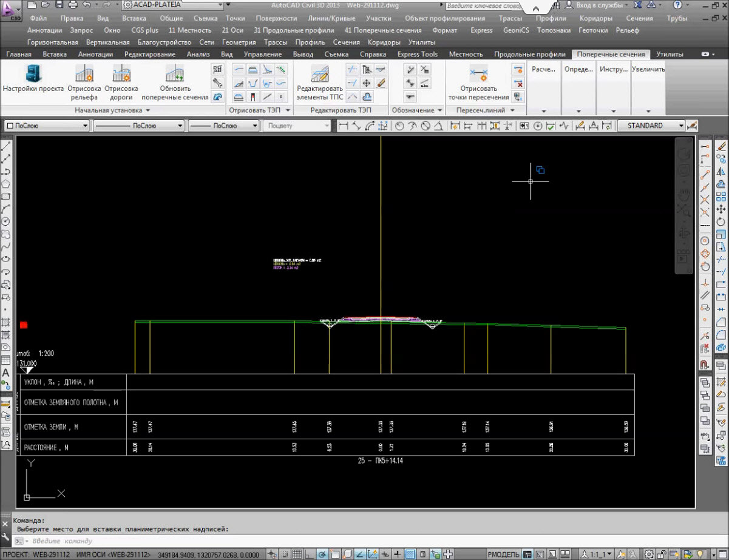Click the Print icon in quick access toolbar

(72, 5)
